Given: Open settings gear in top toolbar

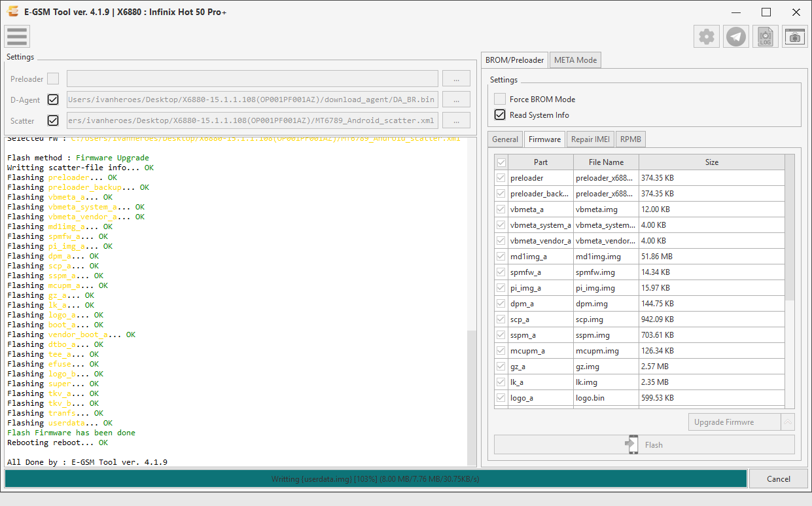Looking at the screenshot, I should pyautogui.click(x=707, y=37).
